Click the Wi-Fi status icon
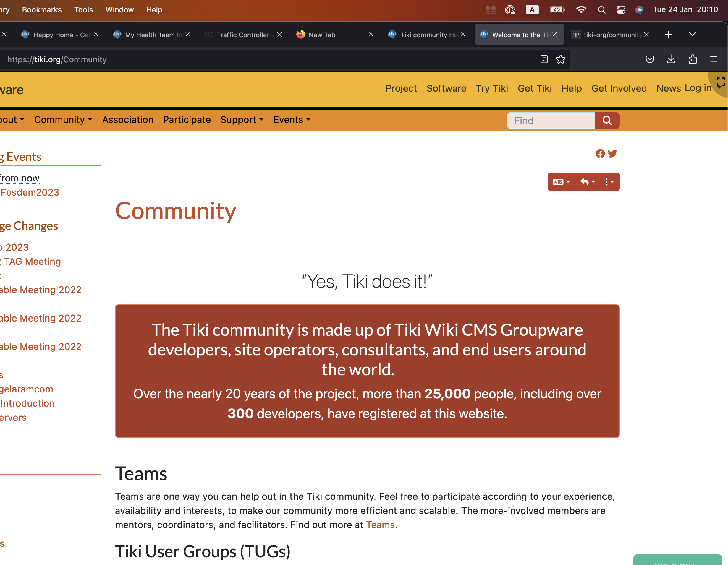The image size is (728, 565). [581, 10]
